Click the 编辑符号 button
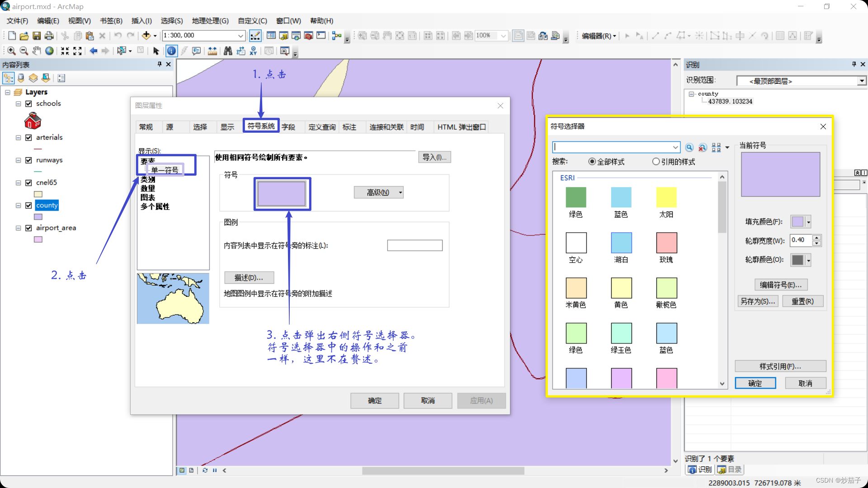Viewport: 868px width, 488px height. click(x=781, y=285)
